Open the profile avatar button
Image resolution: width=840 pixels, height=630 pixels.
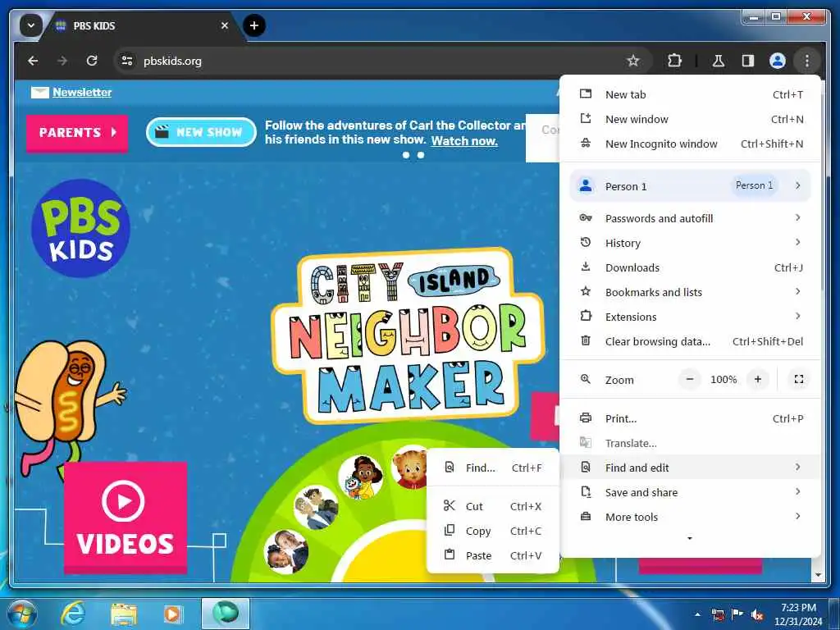(778, 61)
